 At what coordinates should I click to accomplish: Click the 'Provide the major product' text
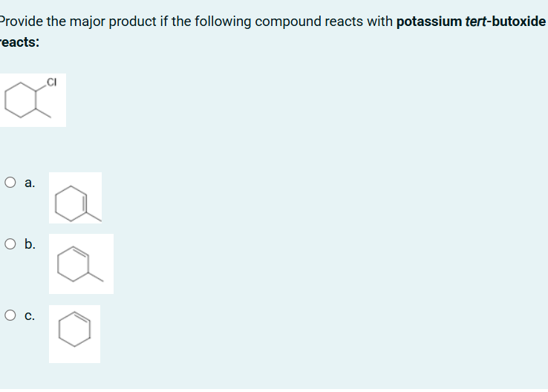click(78, 22)
